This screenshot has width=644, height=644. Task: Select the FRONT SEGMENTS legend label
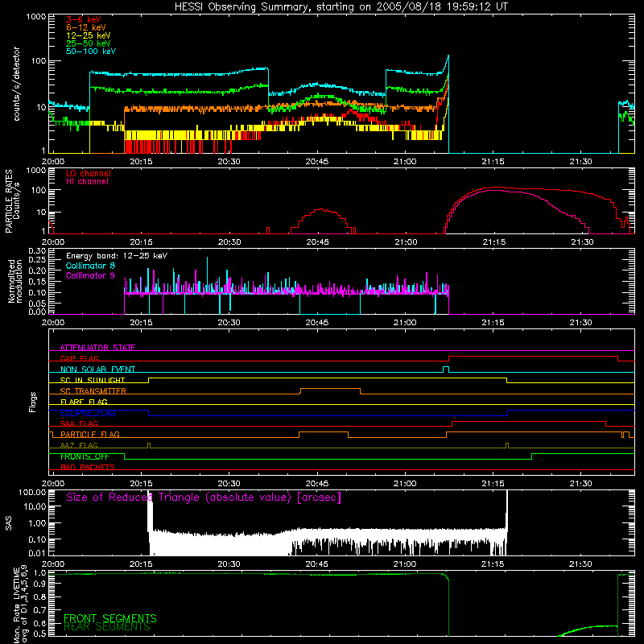[110, 618]
